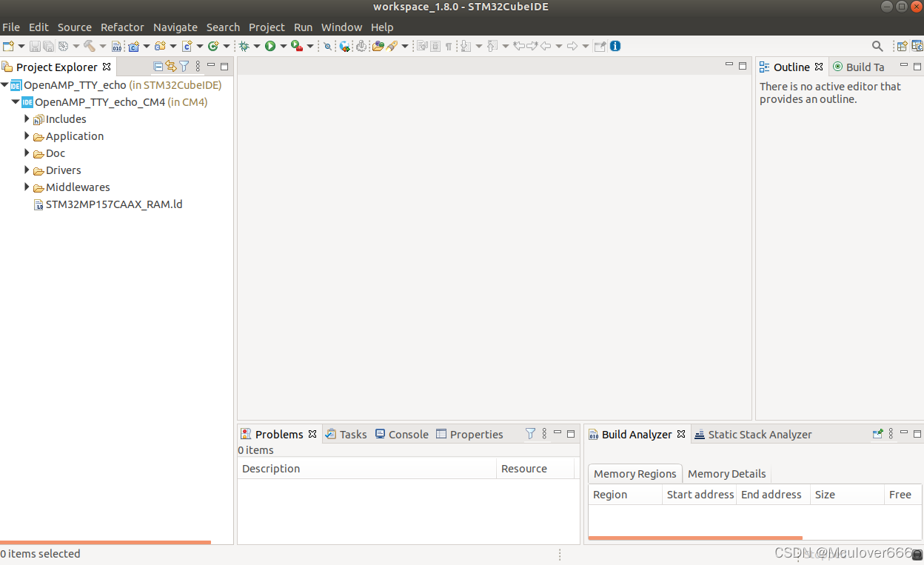Select STM32MP157CAAX_RAM.ld file
This screenshot has width=924, height=565.
click(x=108, y=204)
